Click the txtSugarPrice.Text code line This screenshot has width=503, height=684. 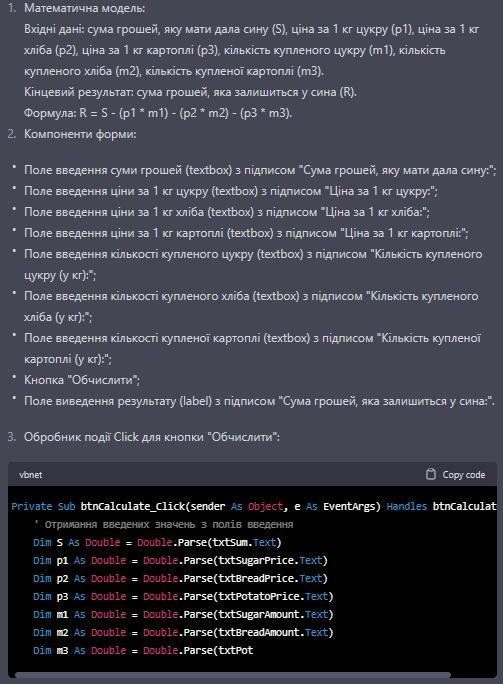[180, 560]
